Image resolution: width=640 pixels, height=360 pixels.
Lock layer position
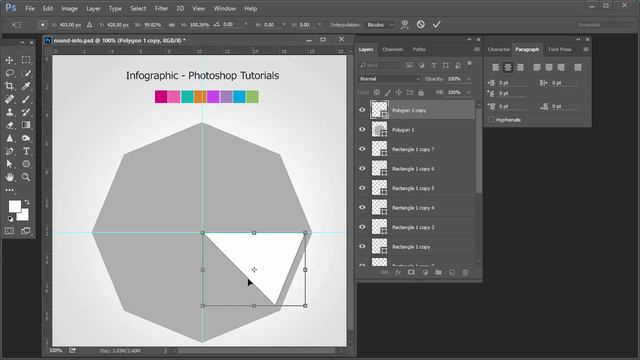pos(398,93)
